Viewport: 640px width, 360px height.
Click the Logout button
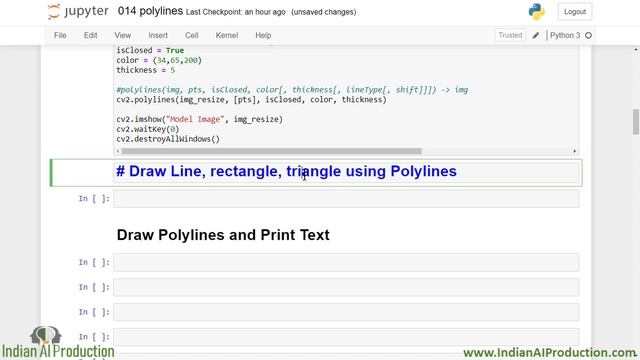tap(575, 12)
